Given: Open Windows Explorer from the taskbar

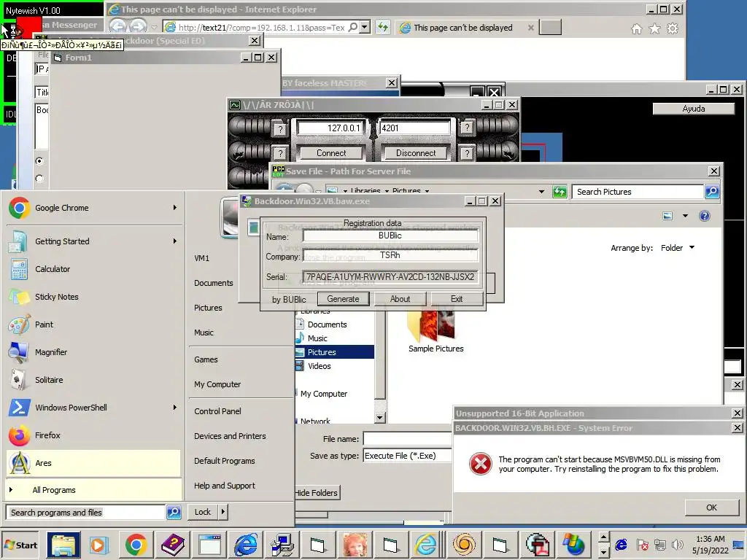Looking at the screenshot, I should 63,545.
